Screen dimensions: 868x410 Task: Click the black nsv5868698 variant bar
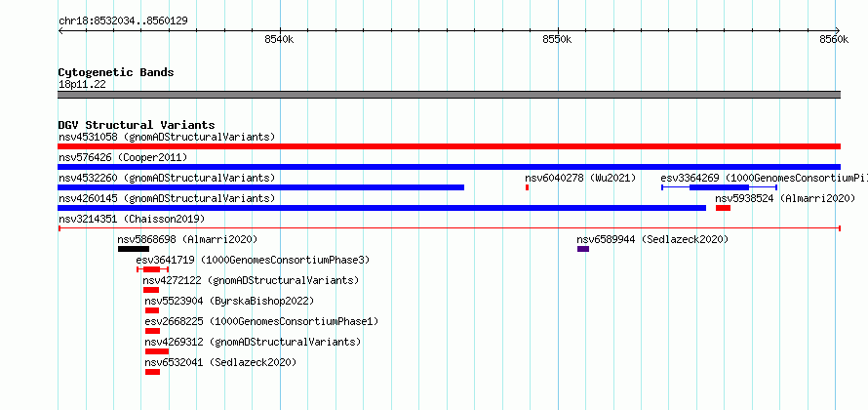[134, 249]
